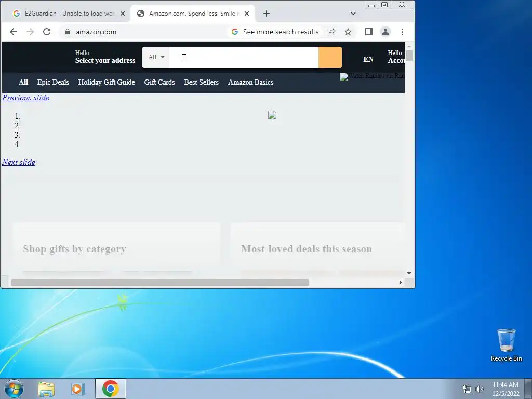Screen dimensions: 532x399
Task: Select the Amazon.com tab
Action: pos(193,14)
